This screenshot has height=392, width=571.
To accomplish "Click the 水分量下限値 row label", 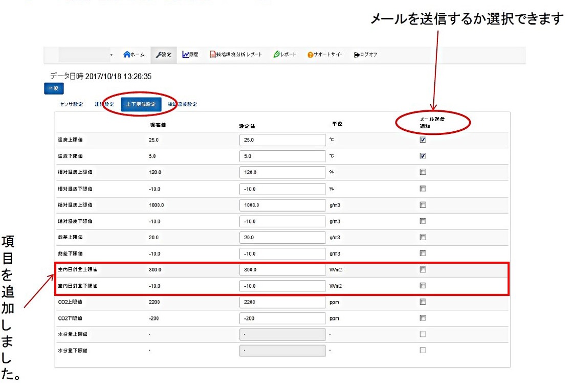I will point(73,351).
